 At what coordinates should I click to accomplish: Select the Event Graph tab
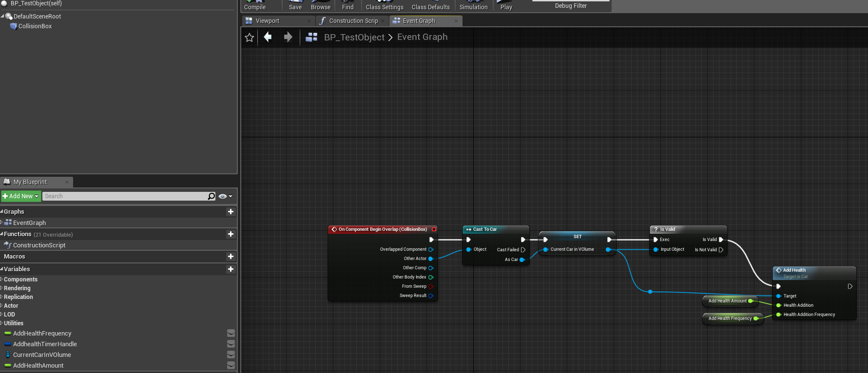pyautogui.click(x=425, y=21)
